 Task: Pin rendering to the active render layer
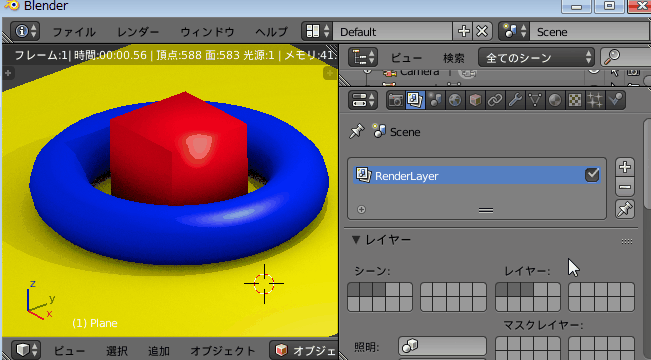pyautogui.click(x=624, y=209)
